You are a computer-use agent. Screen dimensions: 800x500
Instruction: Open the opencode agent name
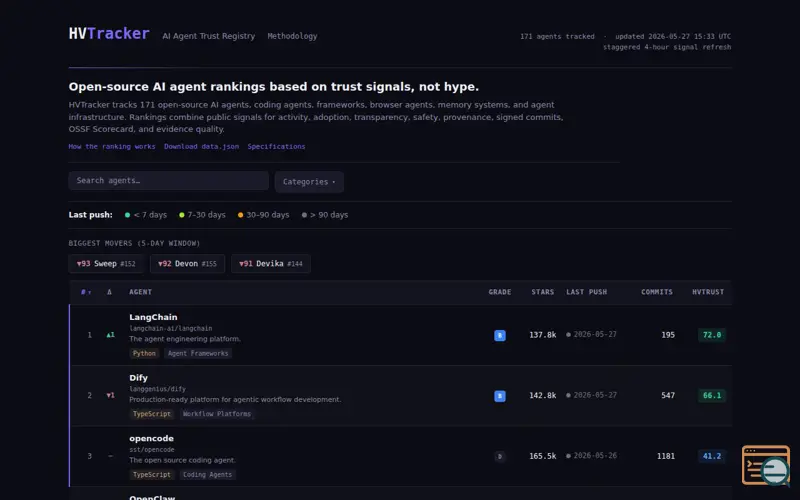tap(151, 439)
